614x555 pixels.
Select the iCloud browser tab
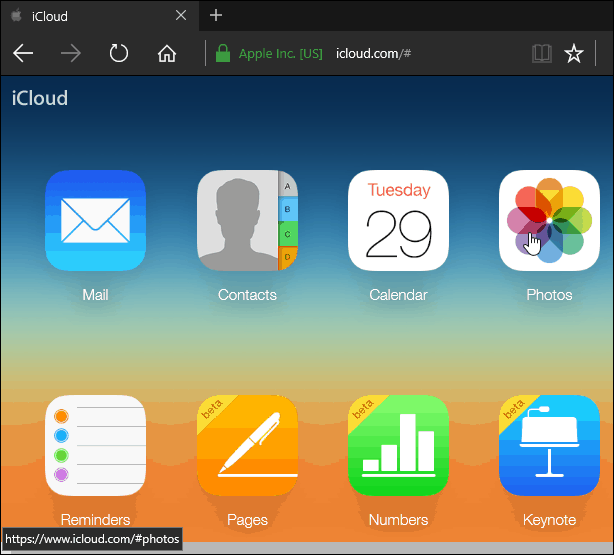click(100, 16)
